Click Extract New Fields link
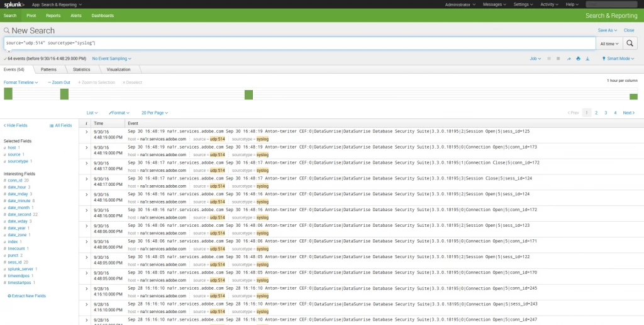644x325 pixels. (26, 295)
